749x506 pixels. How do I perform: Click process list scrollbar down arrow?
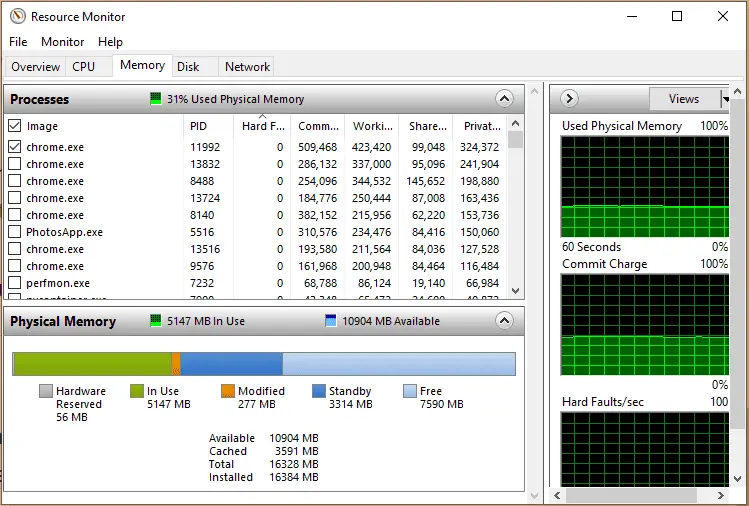point(515,291)
